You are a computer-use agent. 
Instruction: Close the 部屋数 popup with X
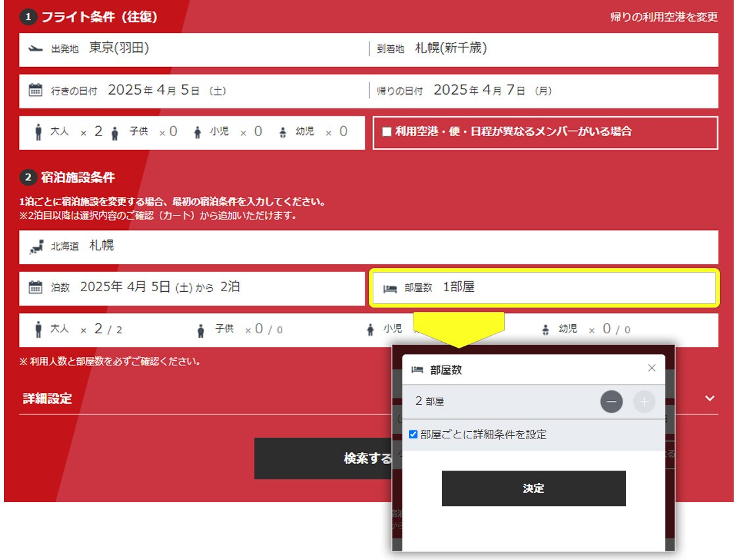tap(652, 368)
